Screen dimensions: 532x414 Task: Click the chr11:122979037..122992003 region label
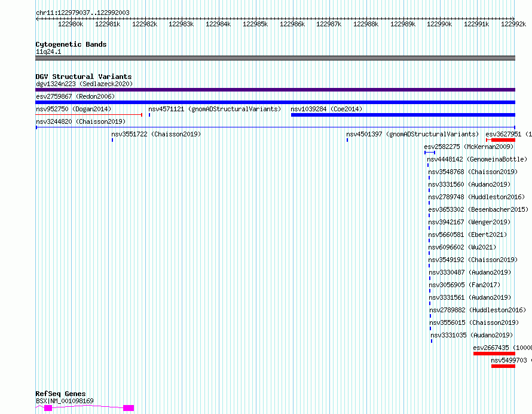pyautogui.click(x=82, y=13)
